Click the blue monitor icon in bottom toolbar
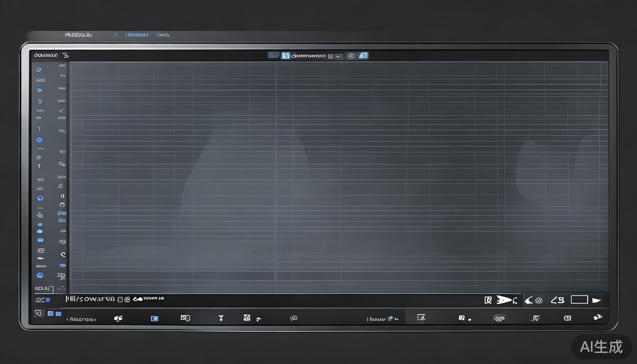The width and height of the screenshot is (637, 364). 154,318
